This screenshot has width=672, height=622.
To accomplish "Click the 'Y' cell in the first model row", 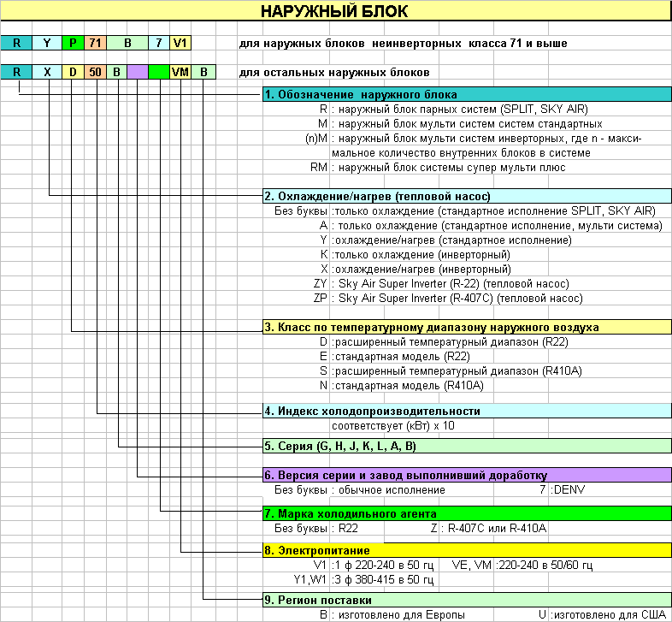I will [x=47, y=43].
